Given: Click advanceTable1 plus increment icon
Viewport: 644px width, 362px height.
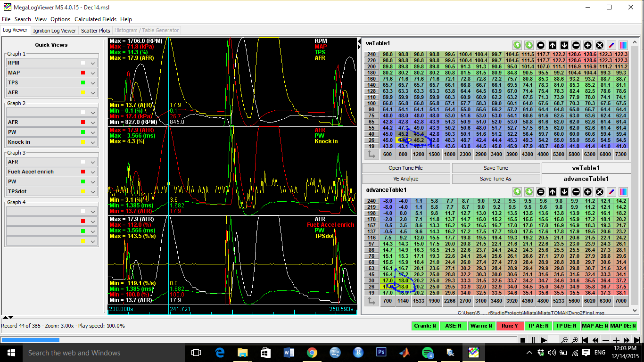Looking at the screenshot, I should click(x=588, y=192).
